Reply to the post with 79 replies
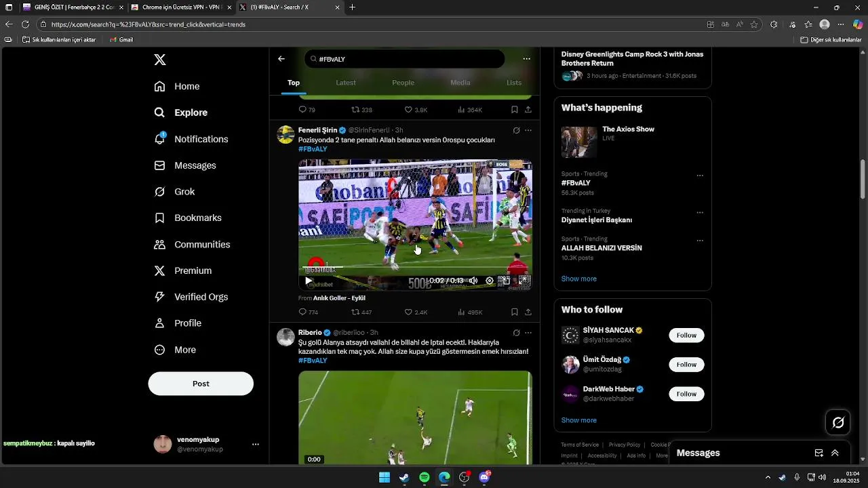The width and height of the screenshot is (868, 488). click(x=307, y=110)
